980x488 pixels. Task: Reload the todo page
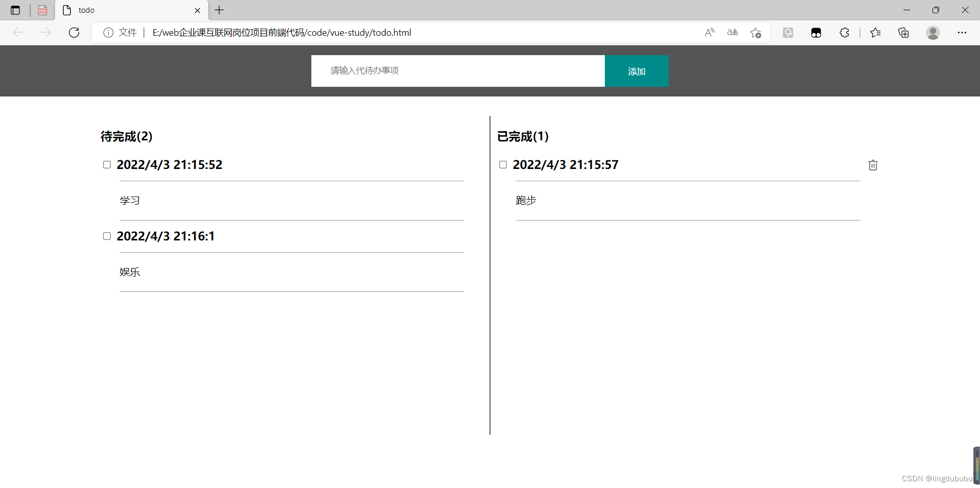click(x=74, y=33)
